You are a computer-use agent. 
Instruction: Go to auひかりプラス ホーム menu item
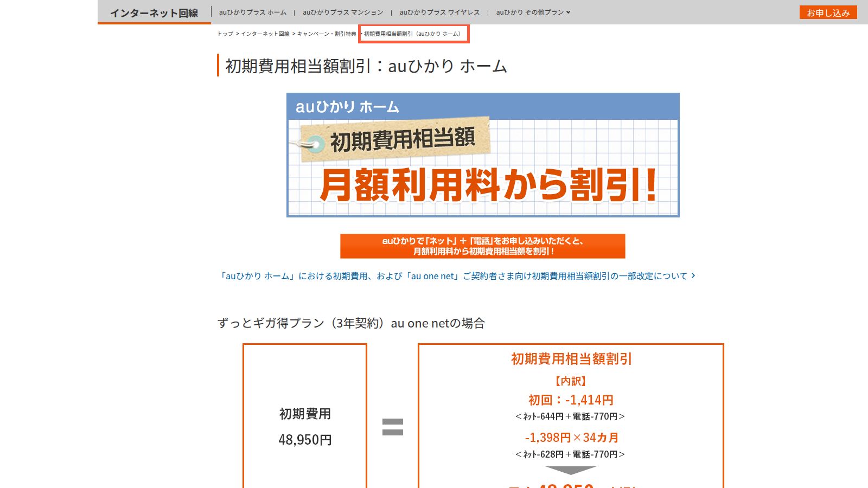(x=253, y=12)
